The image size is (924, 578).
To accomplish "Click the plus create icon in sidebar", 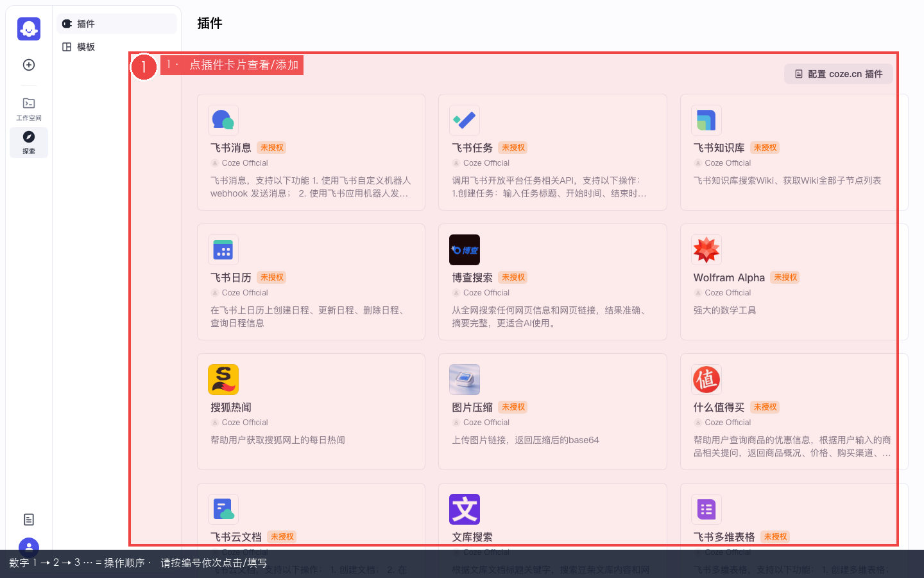I will [29, 65].
